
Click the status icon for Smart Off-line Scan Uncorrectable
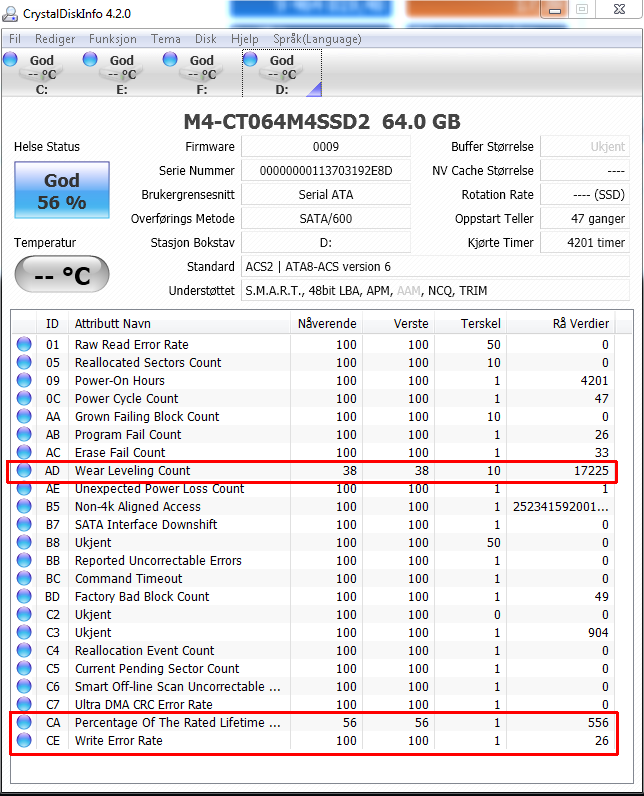(x=24, y=686)
